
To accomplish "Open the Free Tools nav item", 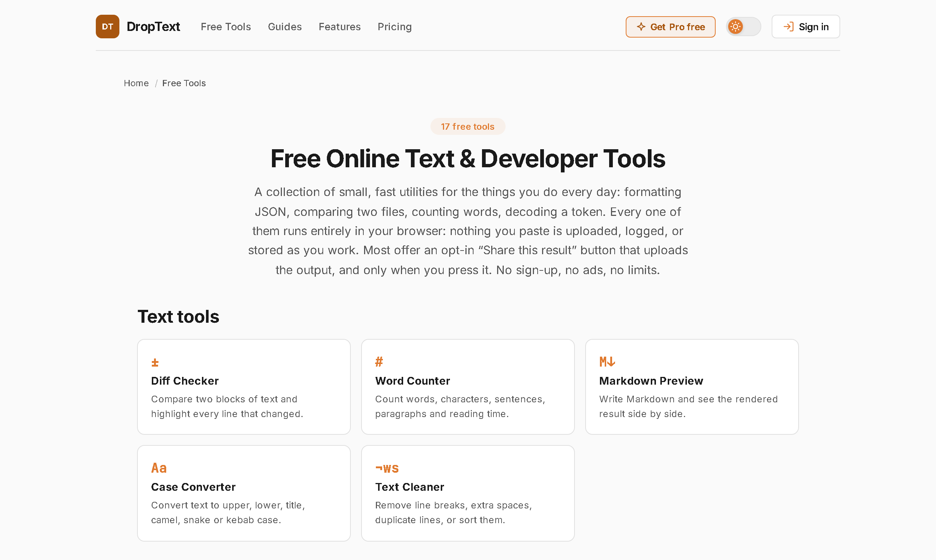I will 226,27.
